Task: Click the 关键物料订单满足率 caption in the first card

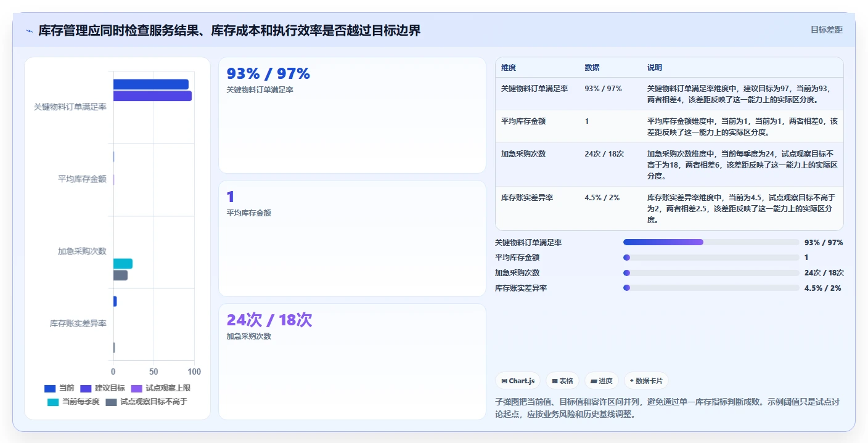Action: click(x=260, y=90)
